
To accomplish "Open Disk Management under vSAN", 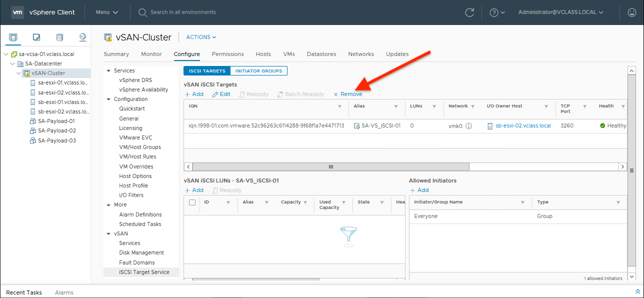I will click(141, 253).
